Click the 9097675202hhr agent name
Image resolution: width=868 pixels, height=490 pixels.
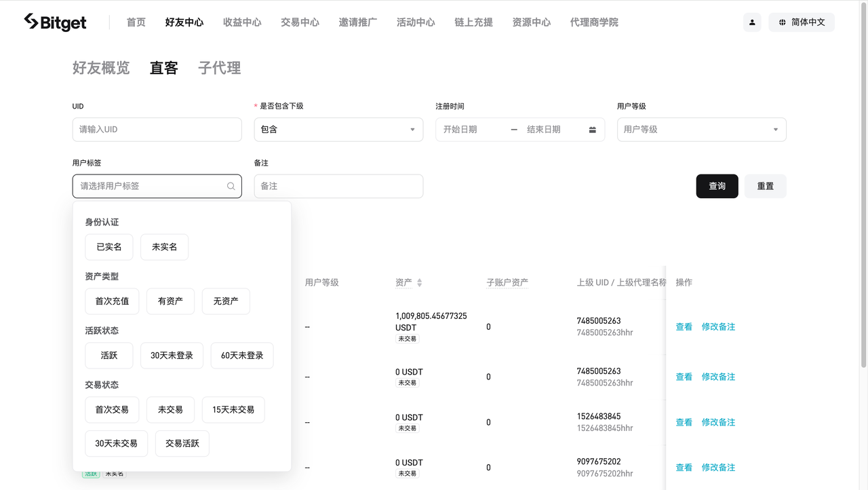tap(605, 474)
